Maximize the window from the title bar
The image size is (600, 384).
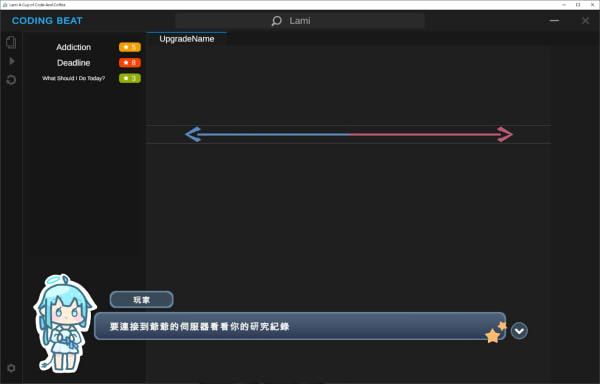coord(578,5)
